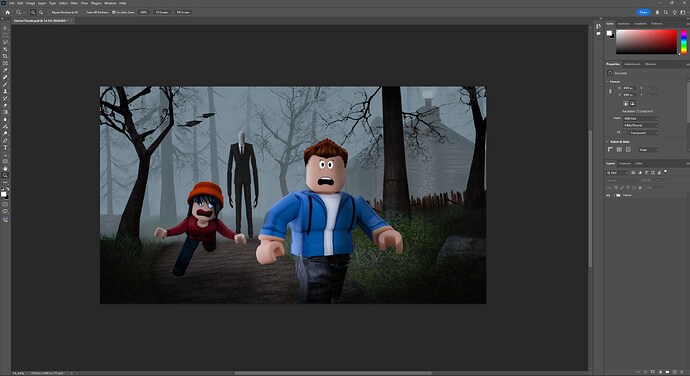The image size is (690, 376).
Task: Open the ruler units Pixels dropdown
Action: [648, 150]
